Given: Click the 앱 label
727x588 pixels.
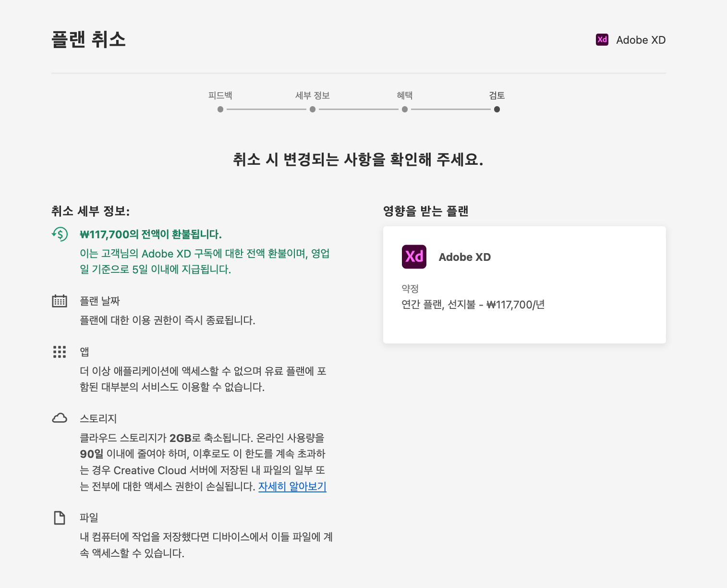Looking at the screenshot, I should coord(85,352).
